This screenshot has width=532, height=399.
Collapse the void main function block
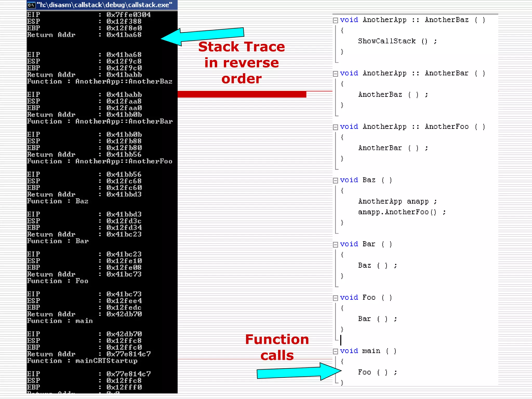click(x=335, y=351)
